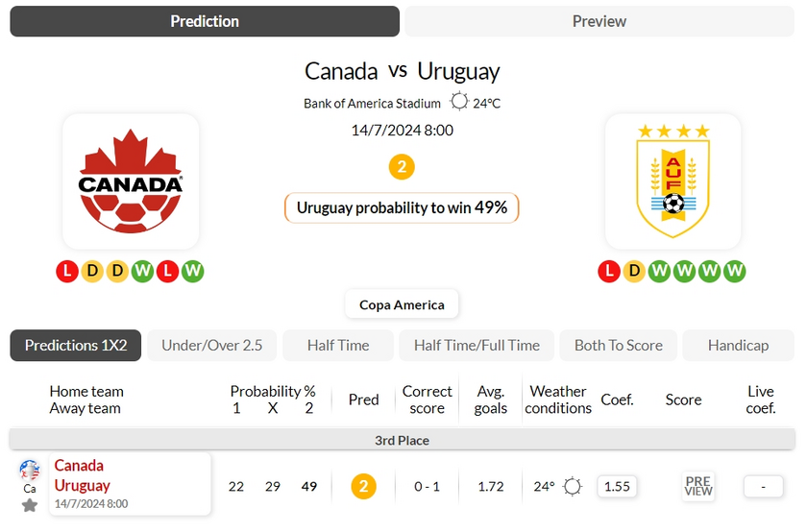Click the Canada team logo
The height and width of the screenshot is (532, 807).
click(x=131, y=181)
